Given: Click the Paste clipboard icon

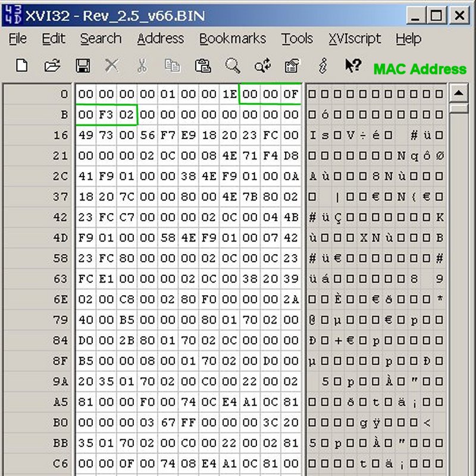Looking at the screenshot, I should [203, 65].
